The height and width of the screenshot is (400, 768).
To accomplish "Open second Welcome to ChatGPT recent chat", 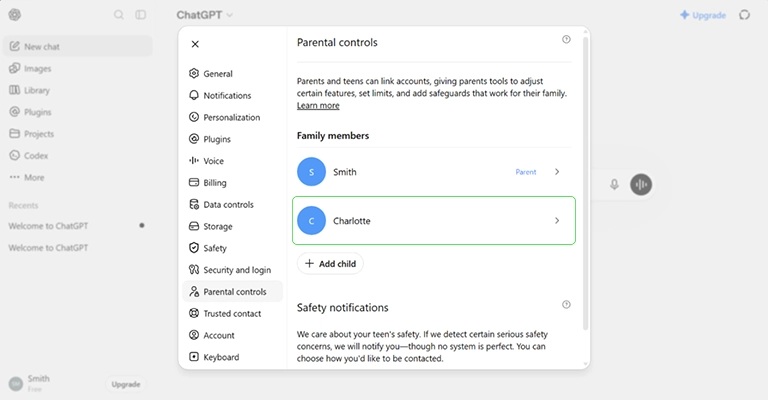I will point(76,248).
